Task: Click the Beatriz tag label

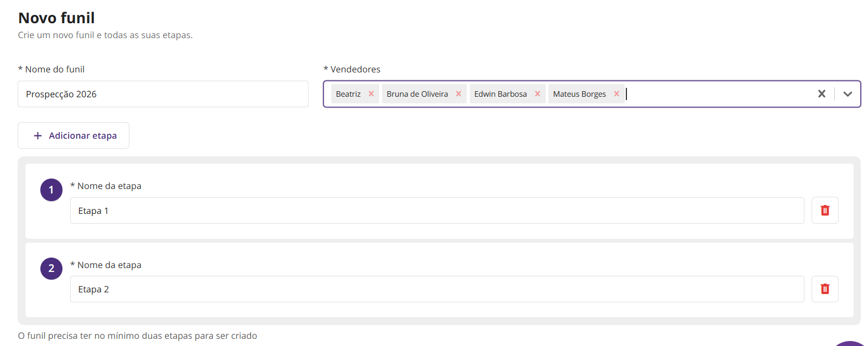Action: pos(348,94)
